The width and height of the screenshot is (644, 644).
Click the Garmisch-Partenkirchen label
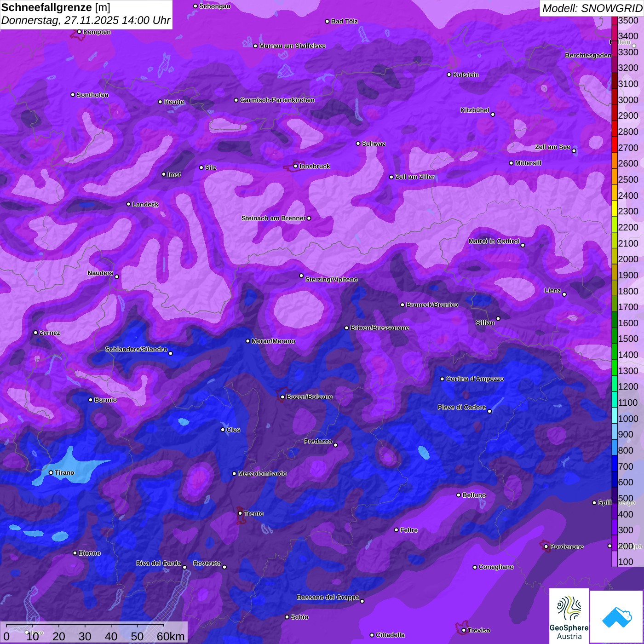click(x=277, y=100)
